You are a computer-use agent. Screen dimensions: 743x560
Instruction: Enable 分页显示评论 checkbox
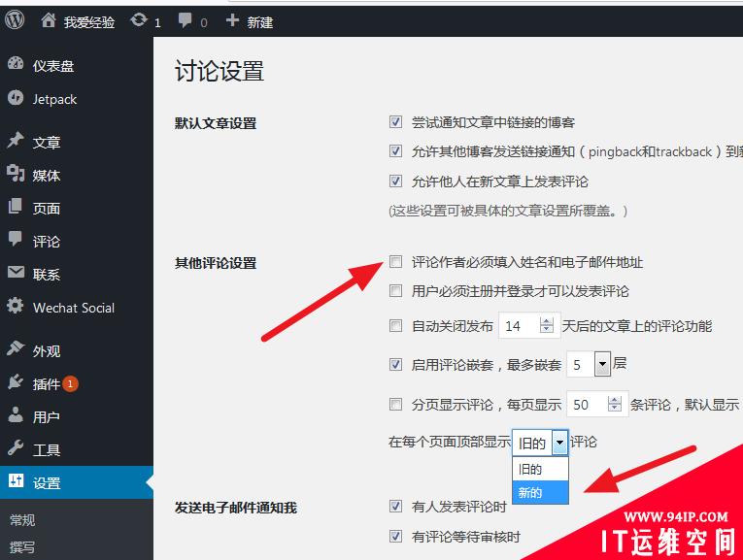[x=395, y=405]
